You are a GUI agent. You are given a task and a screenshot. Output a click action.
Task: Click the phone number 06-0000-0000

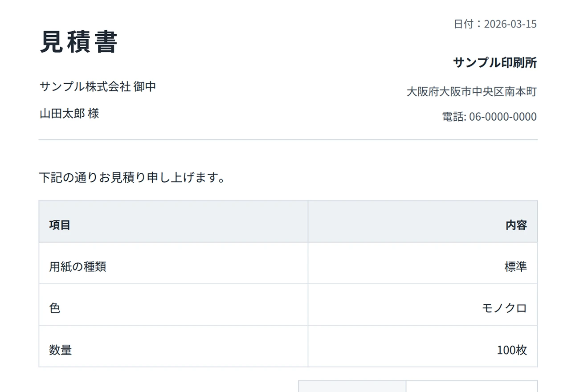pos(503,117)
